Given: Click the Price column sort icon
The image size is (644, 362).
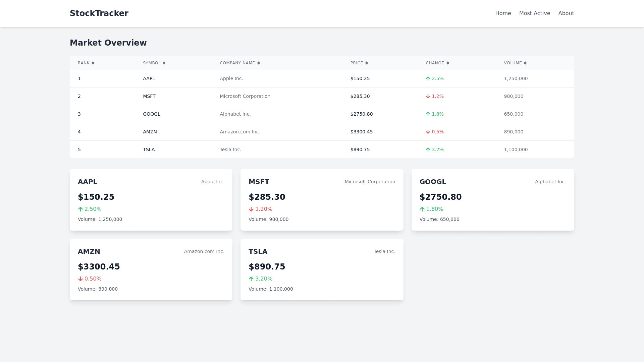Looking at the screenshot, I should click(367, 63).
